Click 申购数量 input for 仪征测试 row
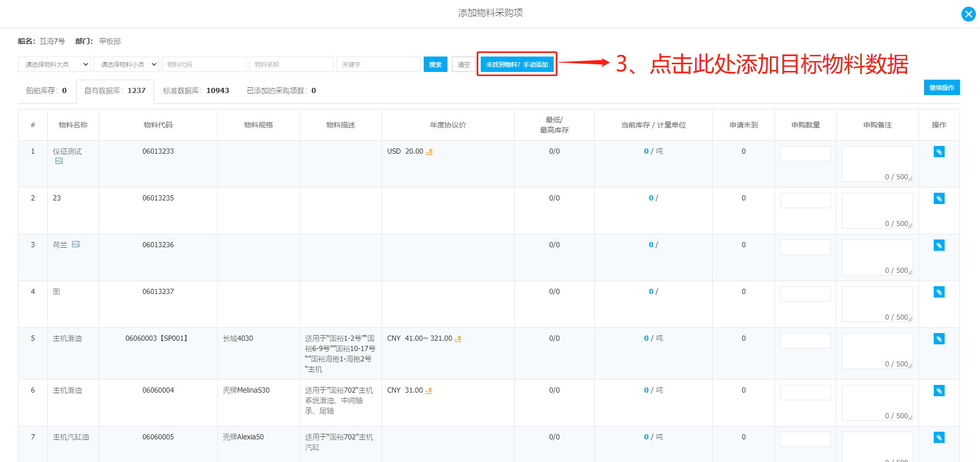The height and width of the screenshot is (462, 980). tap(805, 154)
